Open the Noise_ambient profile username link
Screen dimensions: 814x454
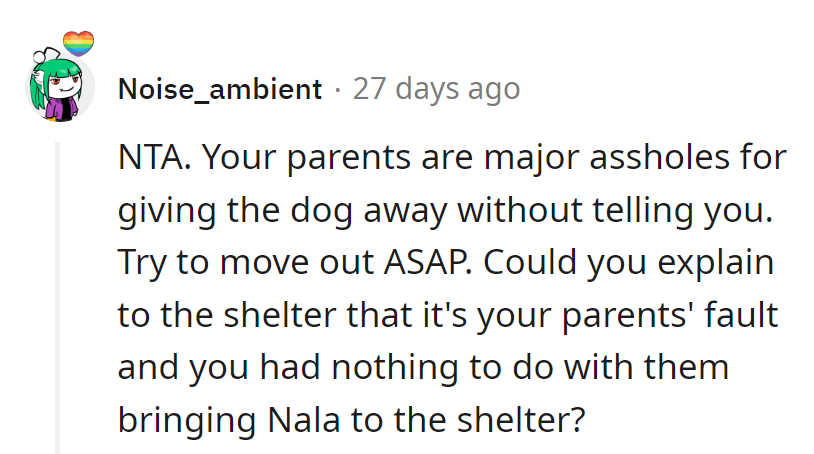point(220,90)
